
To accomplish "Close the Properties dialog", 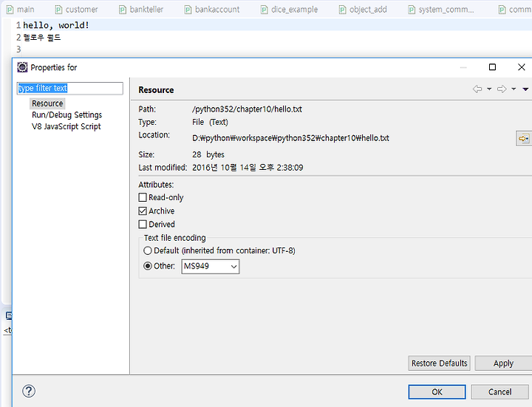I will pos(522,67).
